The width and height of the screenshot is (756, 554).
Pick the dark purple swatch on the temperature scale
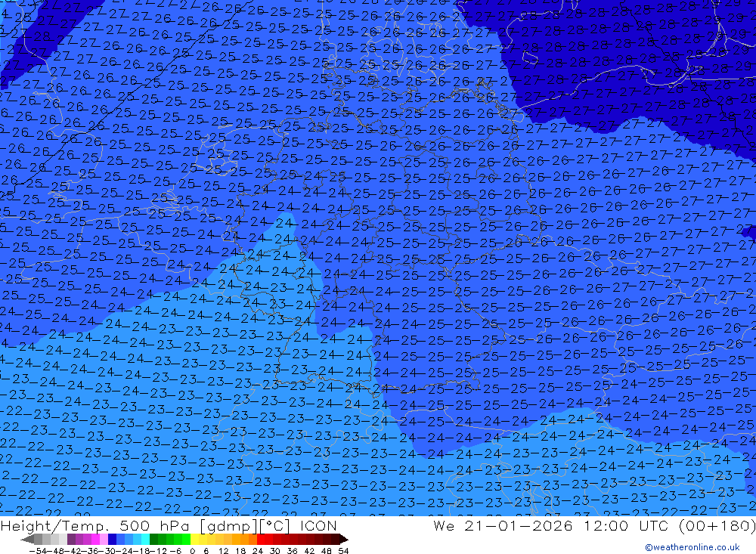(x=71, y=540)
